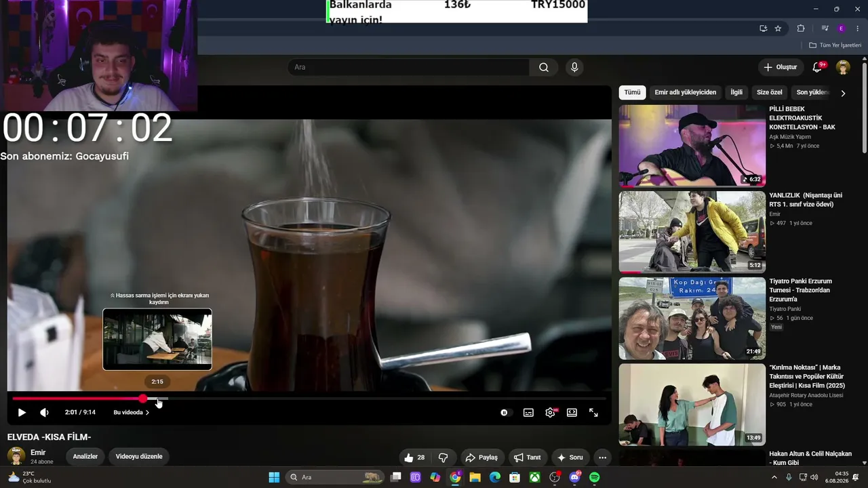Select the 'Tümü' filter chip

click(x=632, y=92)
